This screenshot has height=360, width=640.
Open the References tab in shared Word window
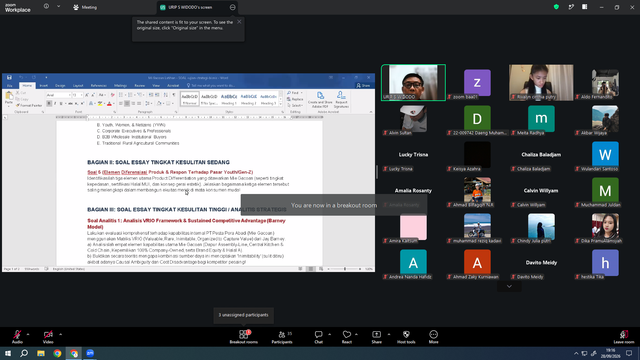(x=98, y=86)
